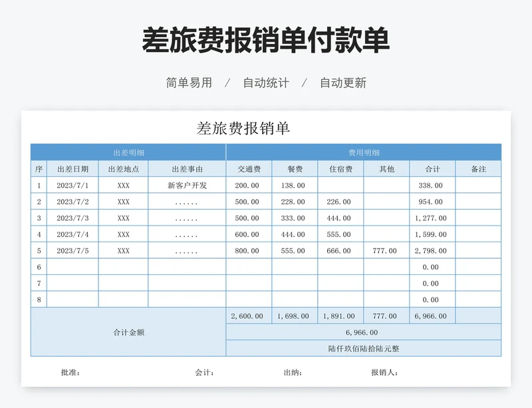532x408 pixels.
Task: Select the date cell 2023/7/5
Action: click(x=72, y=251)
